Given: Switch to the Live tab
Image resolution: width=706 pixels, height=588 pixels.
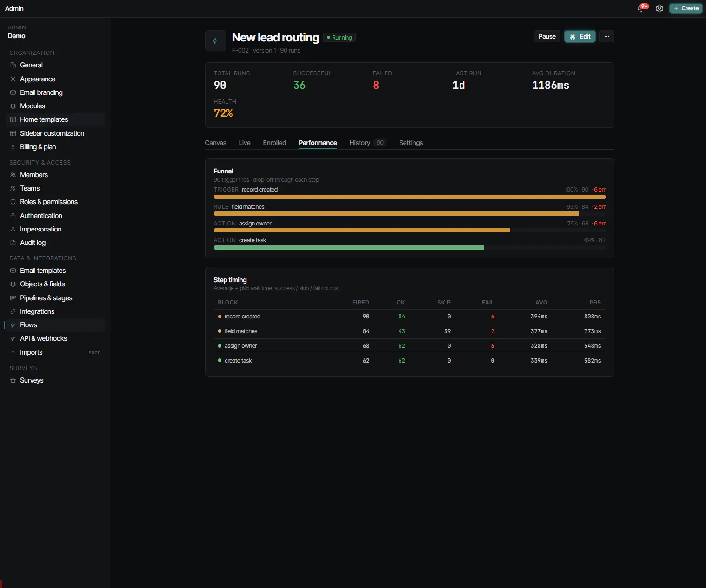Looking at the screenshot, I should pyautogui.click(x=245, y=143).
